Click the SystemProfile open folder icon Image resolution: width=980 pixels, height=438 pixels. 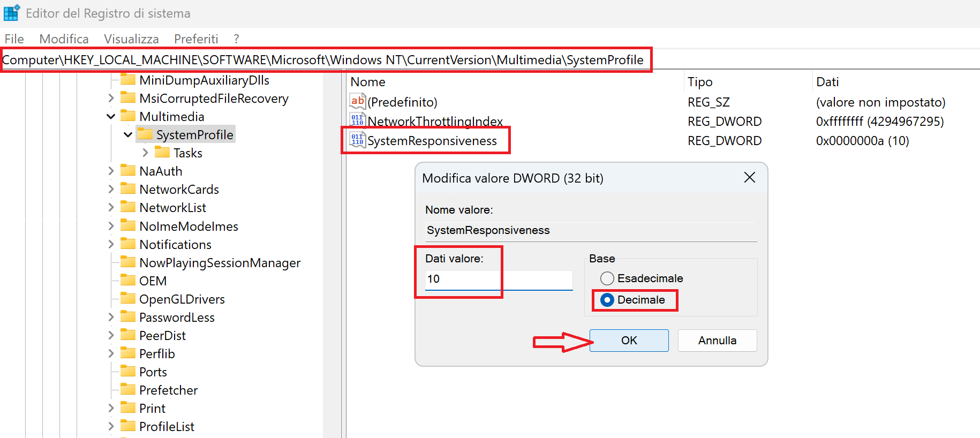[145, 134]
